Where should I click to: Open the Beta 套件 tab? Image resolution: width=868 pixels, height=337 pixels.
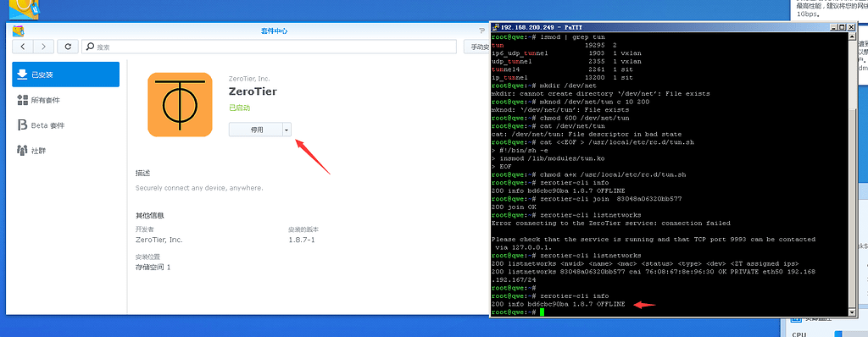point(66,125)
